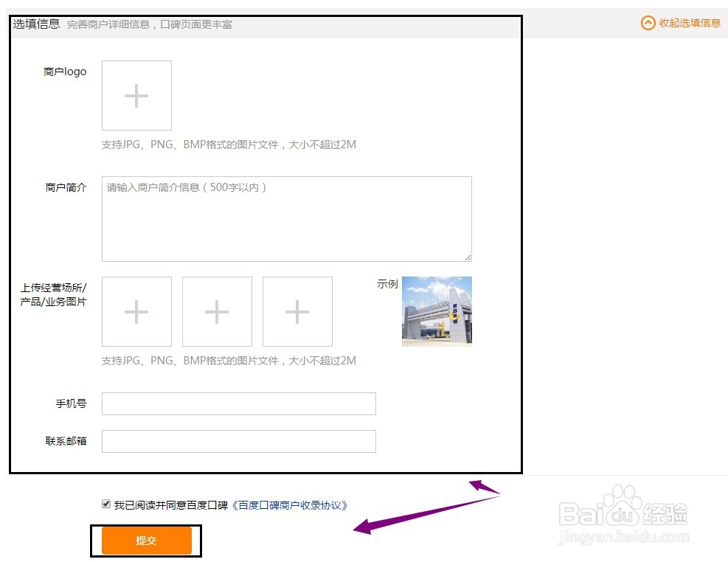728x562 pixels.
Task: Click the first business picture upload box
Action: pyautogui.click(x=136, y=311)
